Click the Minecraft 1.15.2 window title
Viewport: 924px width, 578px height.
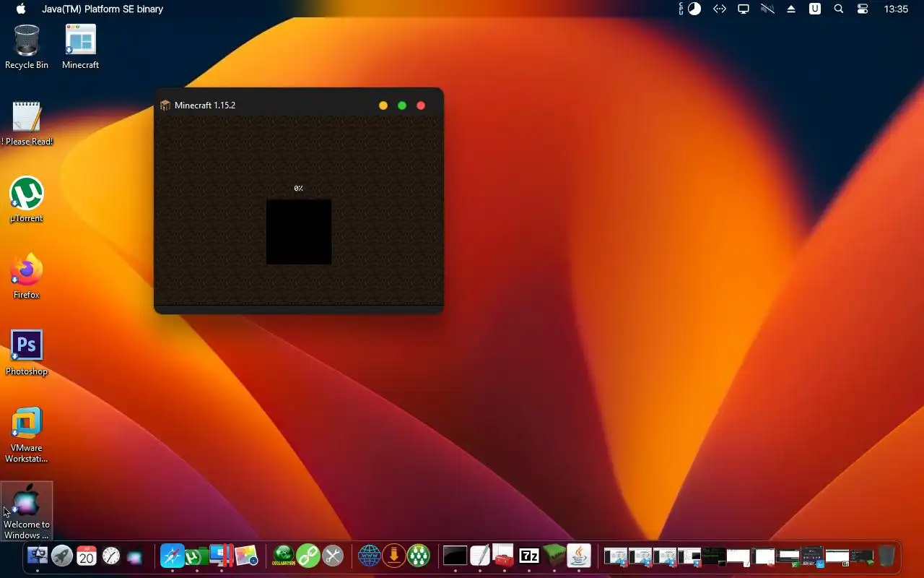coord(205,105)
